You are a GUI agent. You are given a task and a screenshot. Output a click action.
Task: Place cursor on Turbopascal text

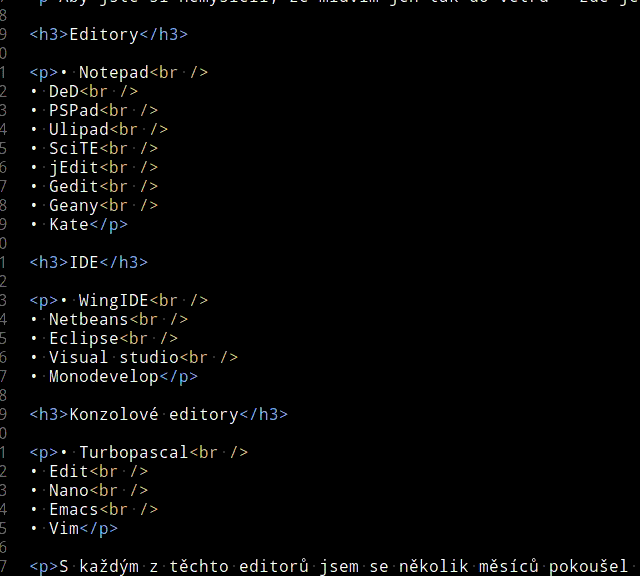click(x=133, y=452)
